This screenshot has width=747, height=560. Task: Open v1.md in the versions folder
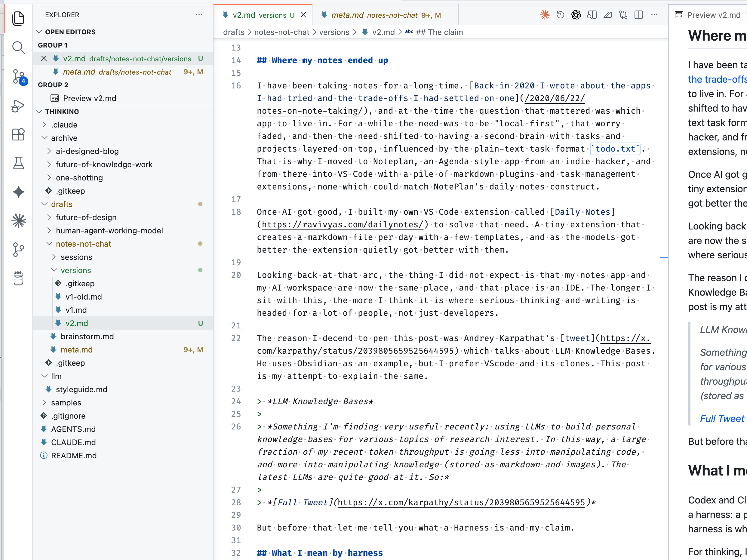click(x=123, y=310)
